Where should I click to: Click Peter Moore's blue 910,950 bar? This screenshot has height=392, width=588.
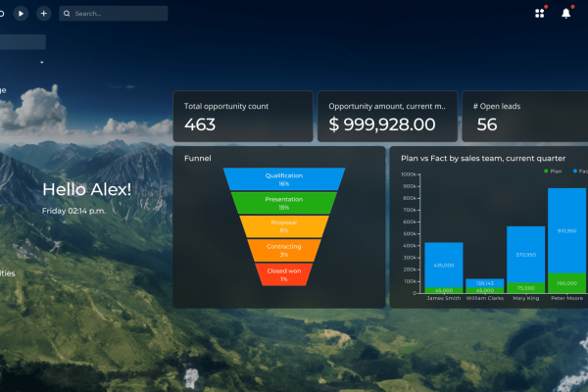coord(566,230)
